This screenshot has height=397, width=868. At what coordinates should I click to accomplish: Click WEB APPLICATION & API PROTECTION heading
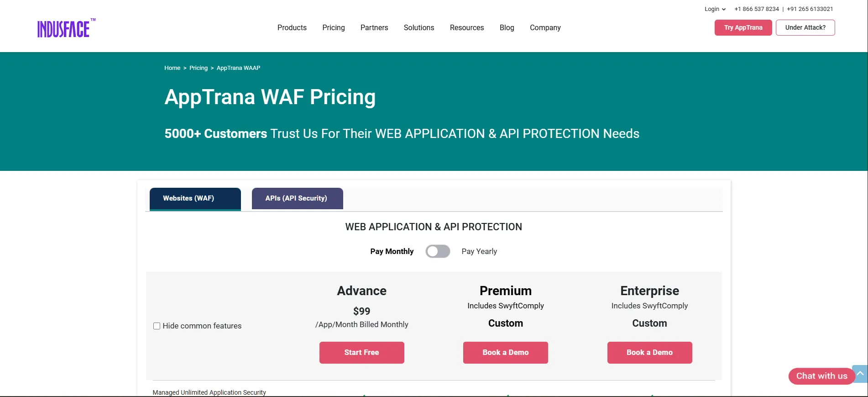point(434,227)
